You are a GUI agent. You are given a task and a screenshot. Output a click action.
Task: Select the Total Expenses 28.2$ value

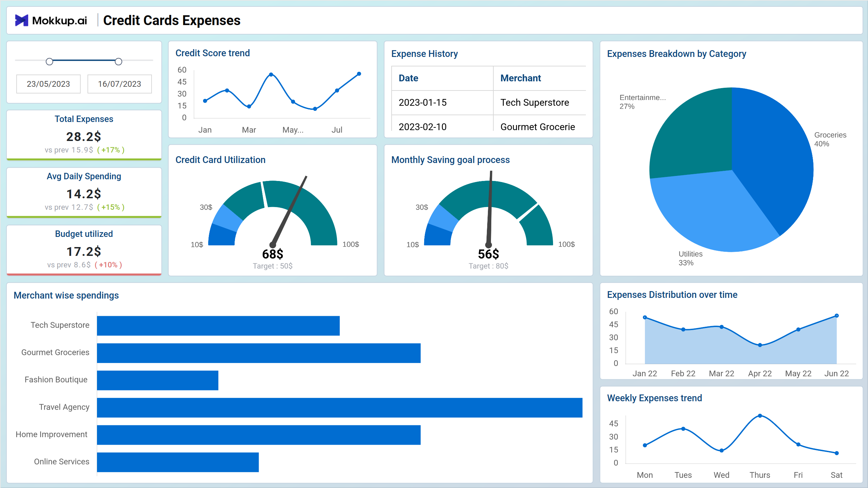pyautogui.click(x=84, y=137)
